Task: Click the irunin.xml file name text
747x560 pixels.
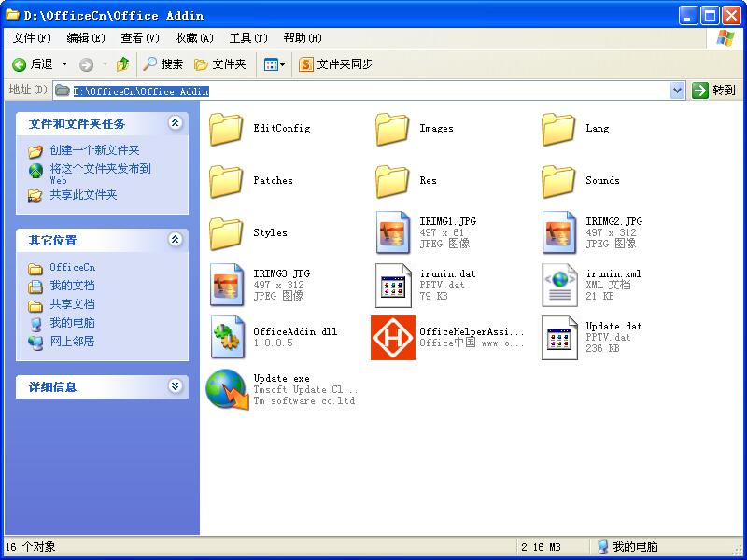Action: pyautogui.click(x=613, y=273)
